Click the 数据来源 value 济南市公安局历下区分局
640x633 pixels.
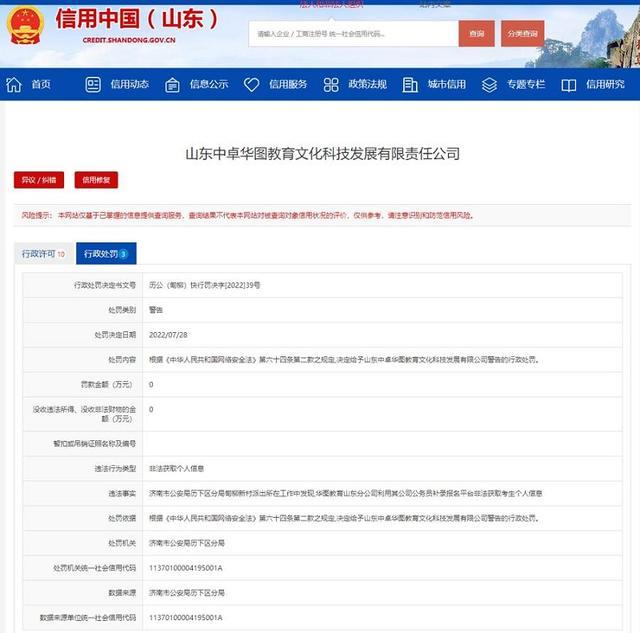(x=187, y=593)
